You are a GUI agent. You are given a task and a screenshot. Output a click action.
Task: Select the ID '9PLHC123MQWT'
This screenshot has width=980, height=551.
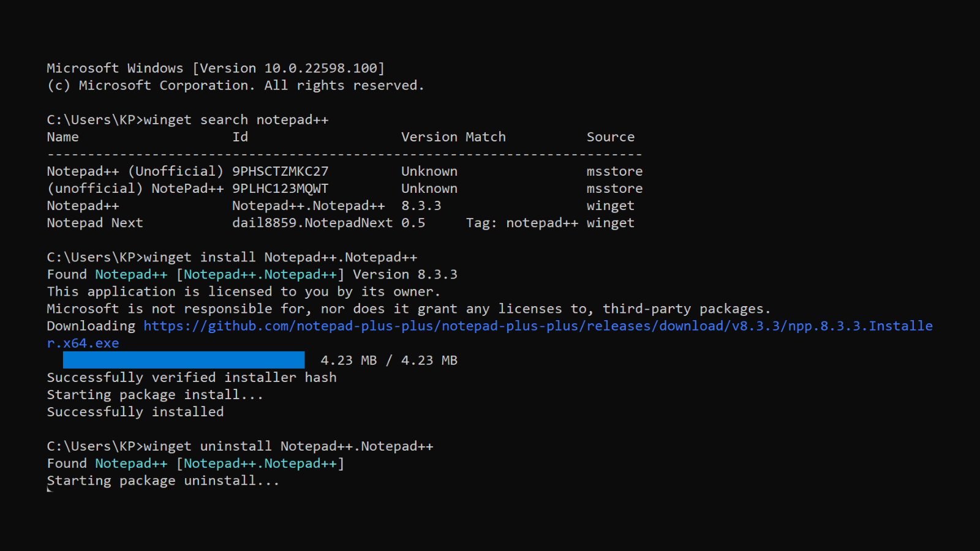coord(280,189)
